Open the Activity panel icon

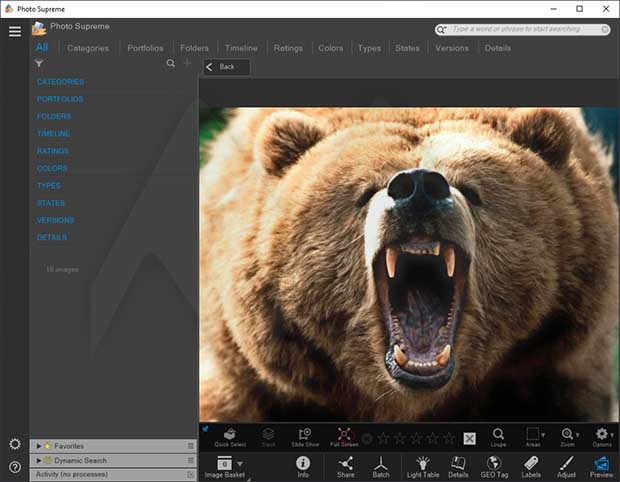pos(191,474)
